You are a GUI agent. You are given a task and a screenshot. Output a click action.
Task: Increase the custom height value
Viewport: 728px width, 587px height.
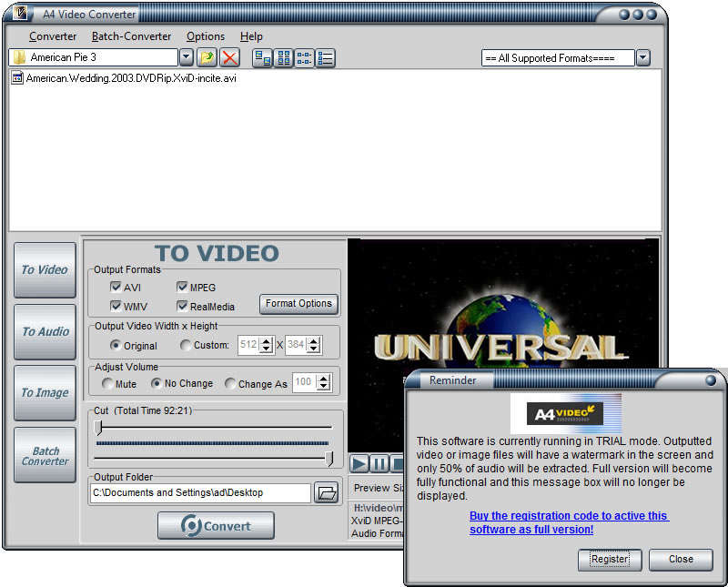314,341
